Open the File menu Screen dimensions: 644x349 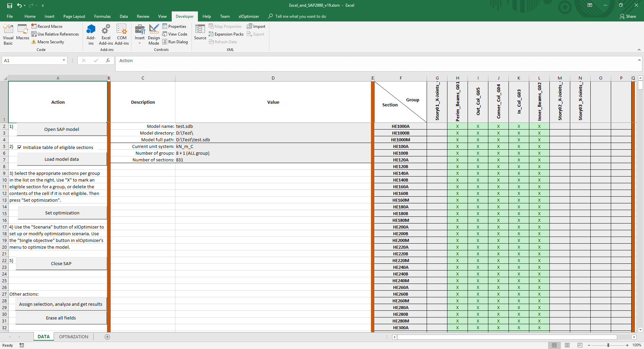[x=10, y=16]
